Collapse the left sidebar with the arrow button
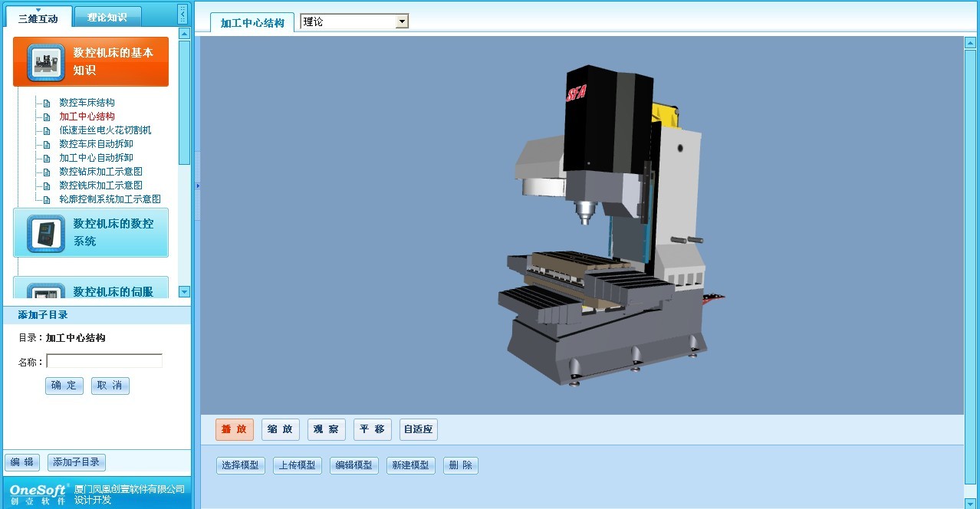 pyautogui.click(x=182, y=14)
